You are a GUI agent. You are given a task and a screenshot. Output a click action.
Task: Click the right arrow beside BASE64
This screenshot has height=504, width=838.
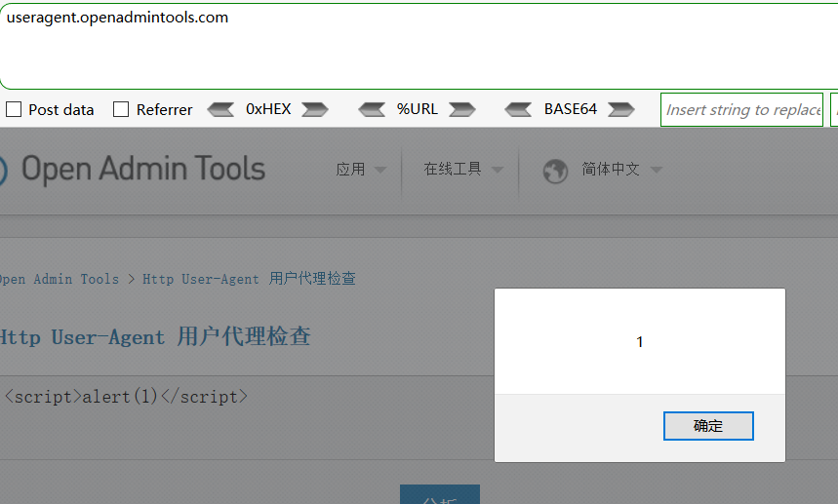click(x=621, y=109)
